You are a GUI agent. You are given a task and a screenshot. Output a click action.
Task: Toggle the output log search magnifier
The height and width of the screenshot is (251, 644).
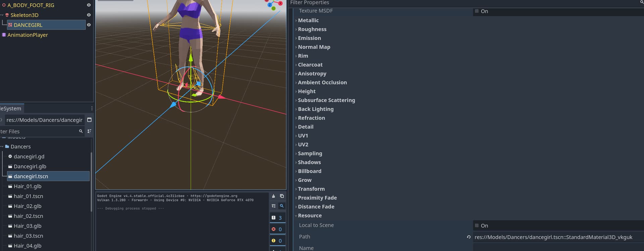click(x=282, y=206)
